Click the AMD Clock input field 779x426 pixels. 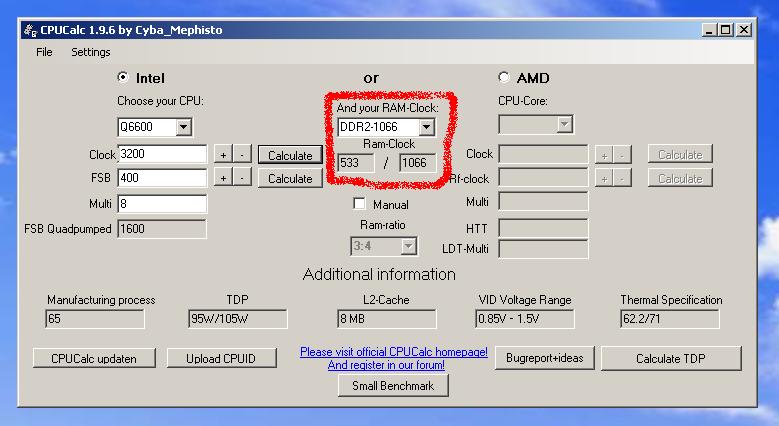(x=544, y=154)
